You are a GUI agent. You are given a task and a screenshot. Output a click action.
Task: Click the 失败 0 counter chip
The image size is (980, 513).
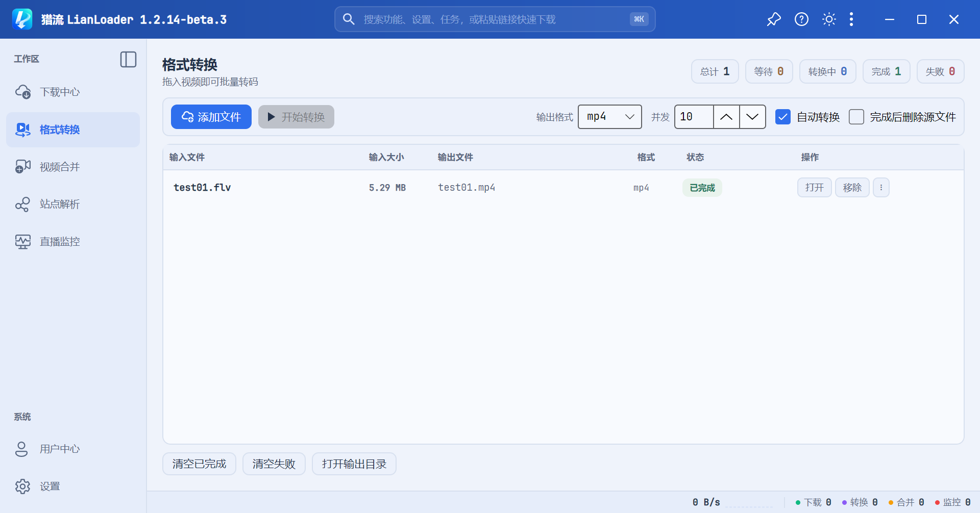[940, 71]
